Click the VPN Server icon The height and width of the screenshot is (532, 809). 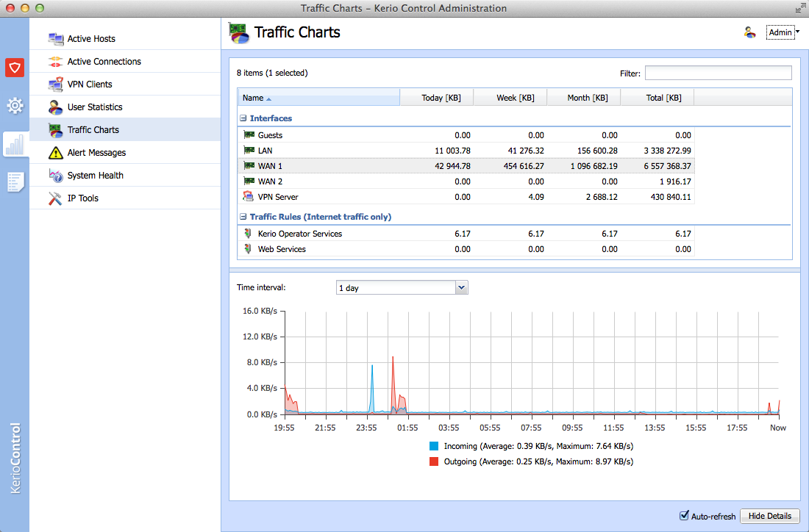click(249, 196)
